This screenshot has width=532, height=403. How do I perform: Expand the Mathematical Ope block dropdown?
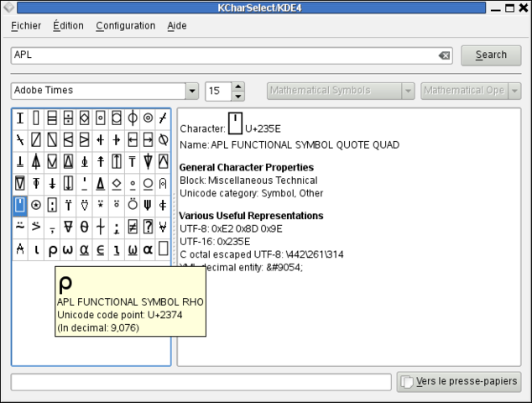click(514, 91)
